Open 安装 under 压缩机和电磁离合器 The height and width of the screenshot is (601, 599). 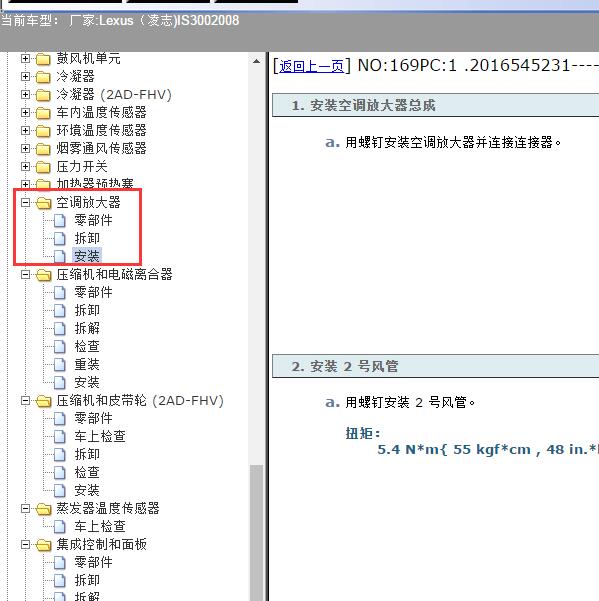pos(87,383)
